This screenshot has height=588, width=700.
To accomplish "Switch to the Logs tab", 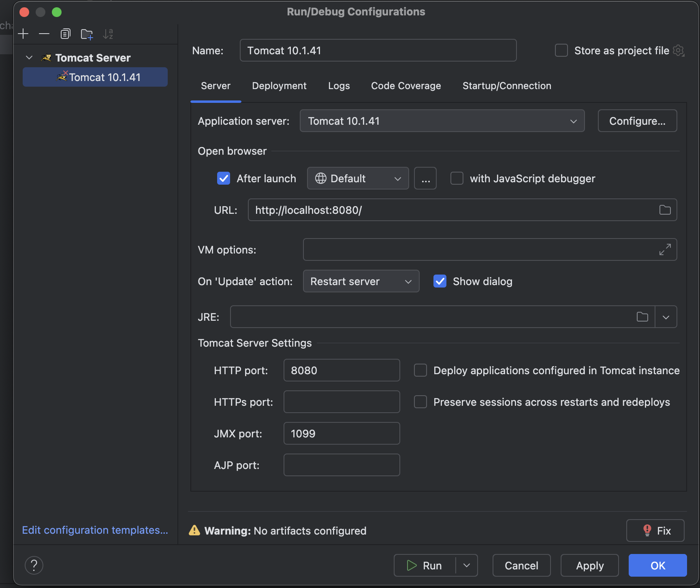I will pos(339,86).
